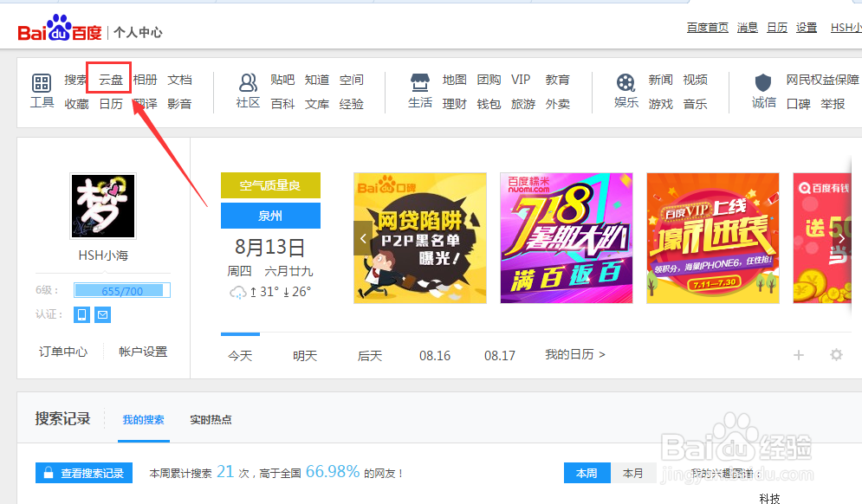
Task: Open 外卖 takeout link
Action: (557, 104)
